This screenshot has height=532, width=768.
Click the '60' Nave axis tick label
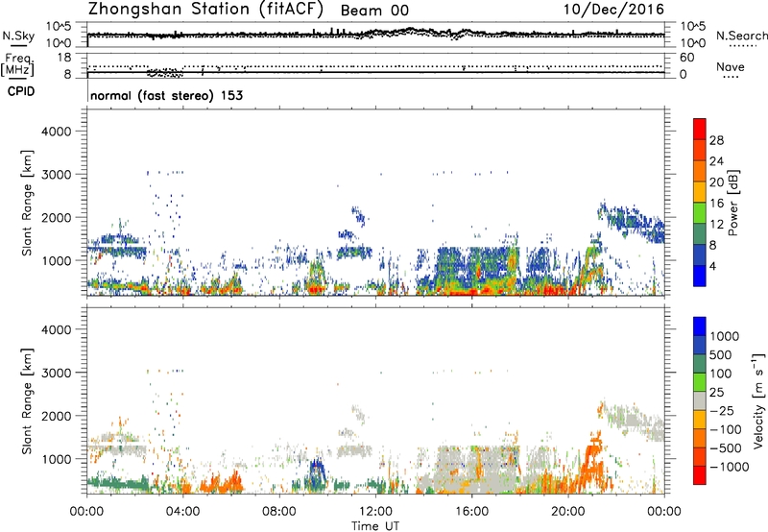pyautogui.click(x=686, y=58)
